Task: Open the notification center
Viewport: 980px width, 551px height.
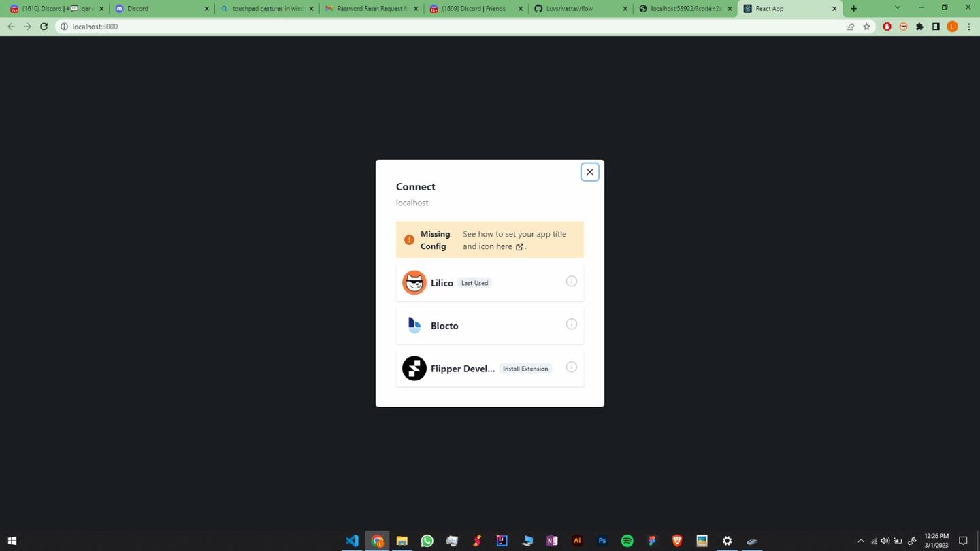Action: point(963,541)
